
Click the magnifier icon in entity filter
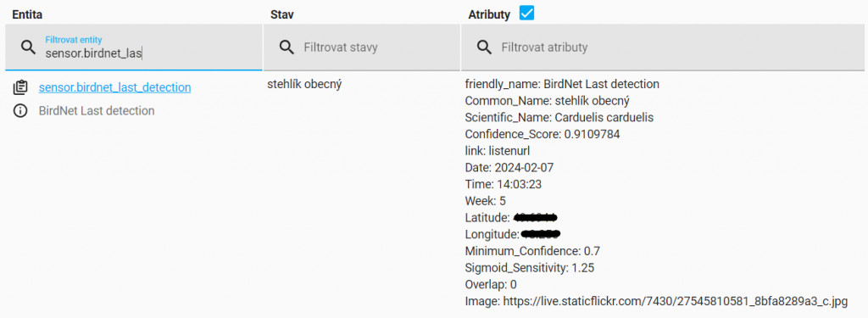28,47
